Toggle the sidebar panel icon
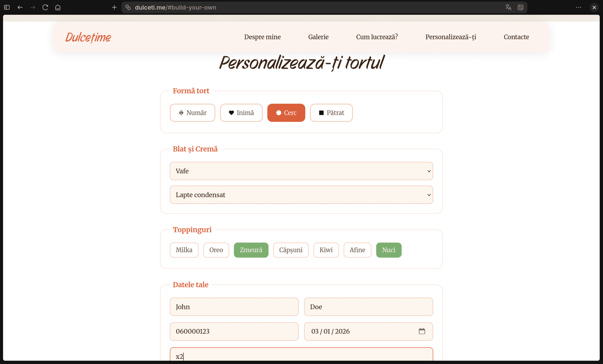This screenshot has width=603, height=364. [7, 7]
